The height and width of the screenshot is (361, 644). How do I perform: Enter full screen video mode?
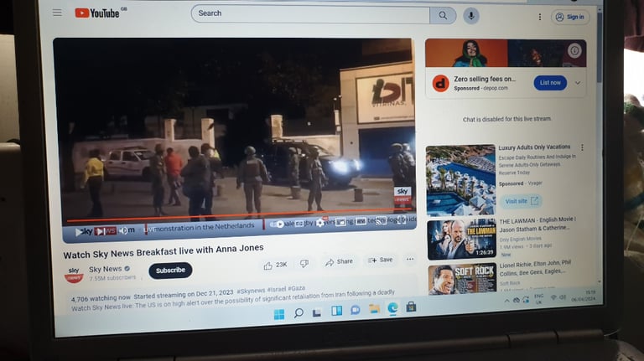point(401,220)
